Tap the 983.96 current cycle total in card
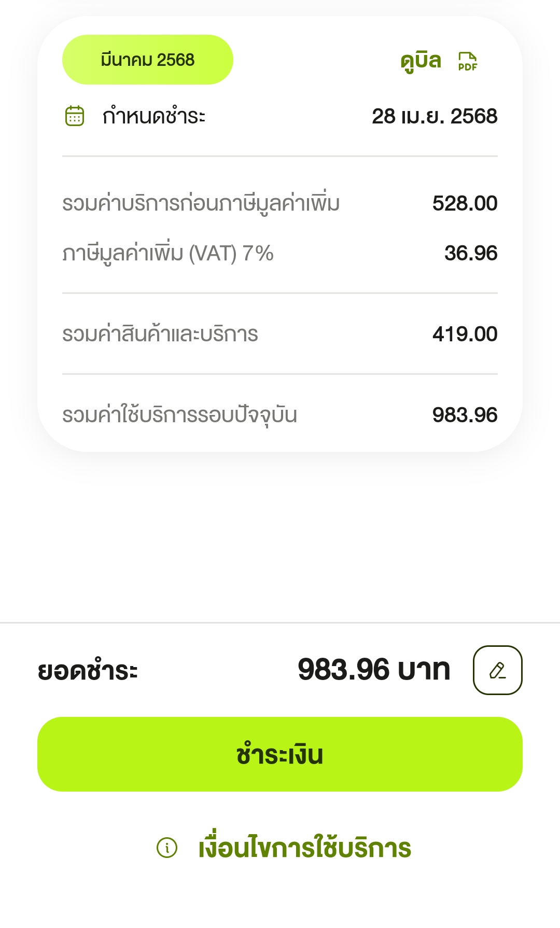The image size is (560, 928). click(x=465, y=415)
